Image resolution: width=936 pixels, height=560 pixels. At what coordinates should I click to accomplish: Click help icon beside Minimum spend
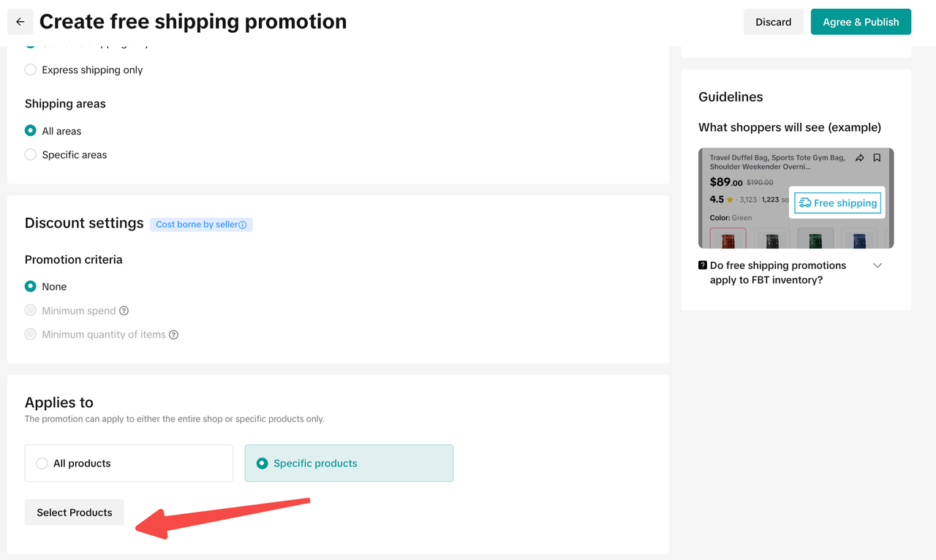click(x=124, y=311)
